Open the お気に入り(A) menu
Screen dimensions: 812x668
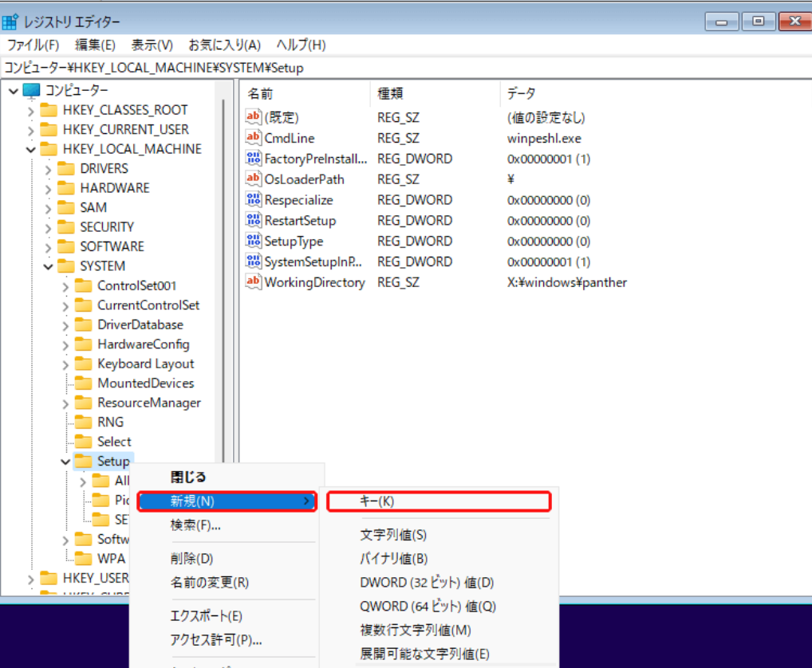224,45
